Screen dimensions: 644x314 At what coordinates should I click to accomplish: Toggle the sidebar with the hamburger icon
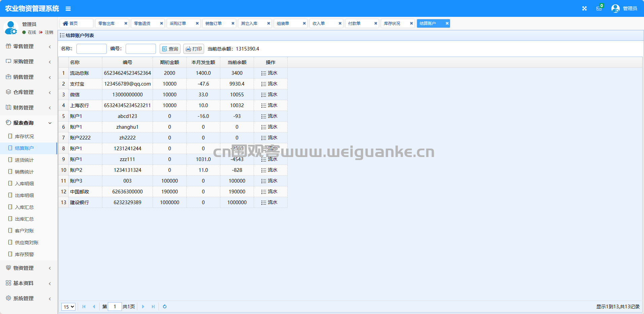click(68, 9)
